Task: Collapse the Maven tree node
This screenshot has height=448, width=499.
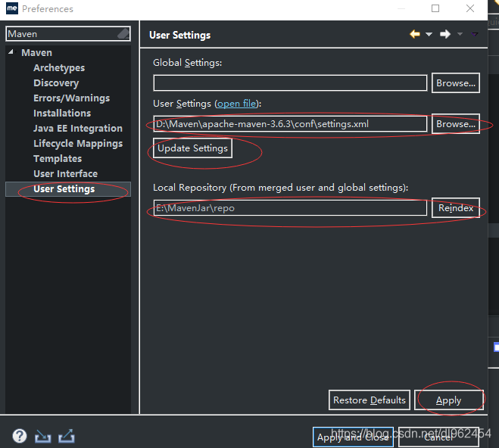Action: click(11, 51)
